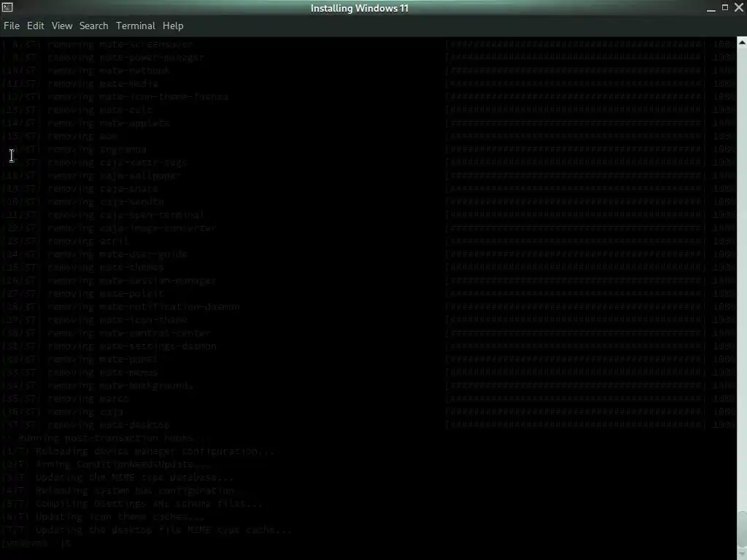Click the 'removing caja-wallpaper' line
747x560 pixels.
(91, 176)
